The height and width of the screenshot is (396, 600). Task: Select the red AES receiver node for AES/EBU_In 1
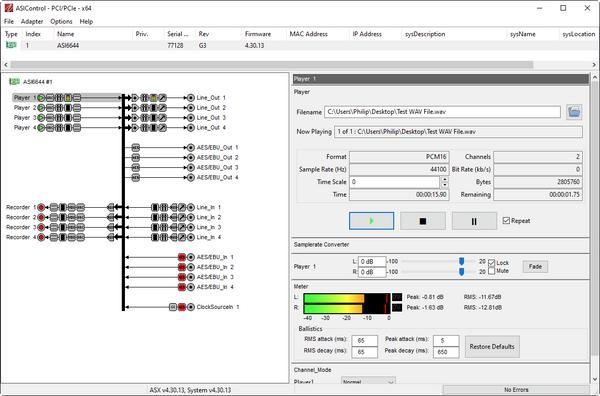coord(182,257)
